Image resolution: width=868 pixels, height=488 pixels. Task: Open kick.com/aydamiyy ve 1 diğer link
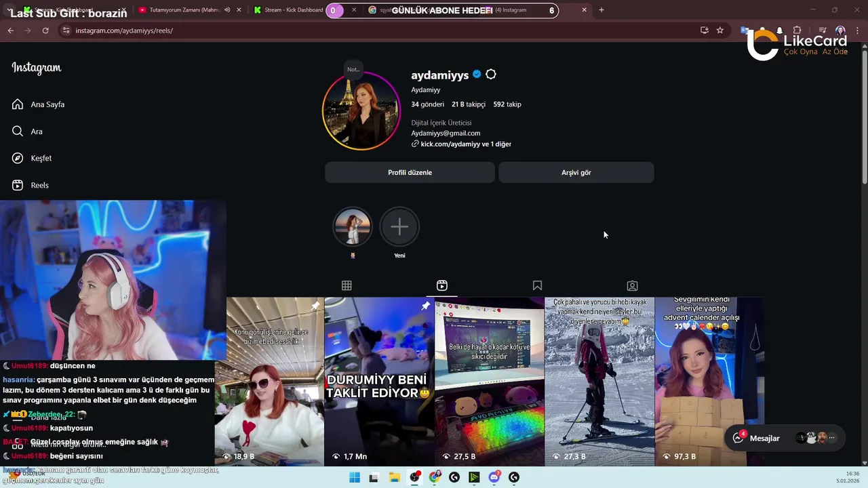point(466,144)
